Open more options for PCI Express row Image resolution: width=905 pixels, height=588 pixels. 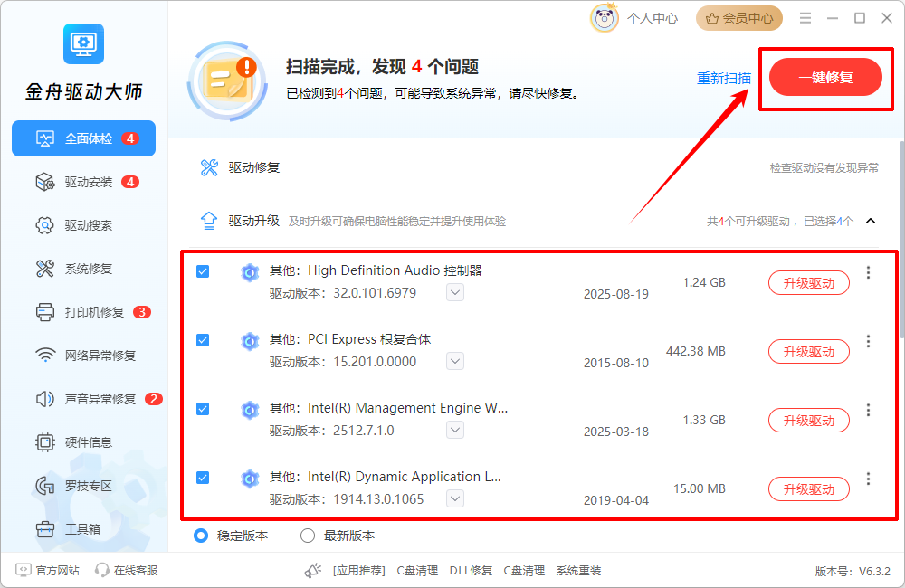tap(868, 341)
